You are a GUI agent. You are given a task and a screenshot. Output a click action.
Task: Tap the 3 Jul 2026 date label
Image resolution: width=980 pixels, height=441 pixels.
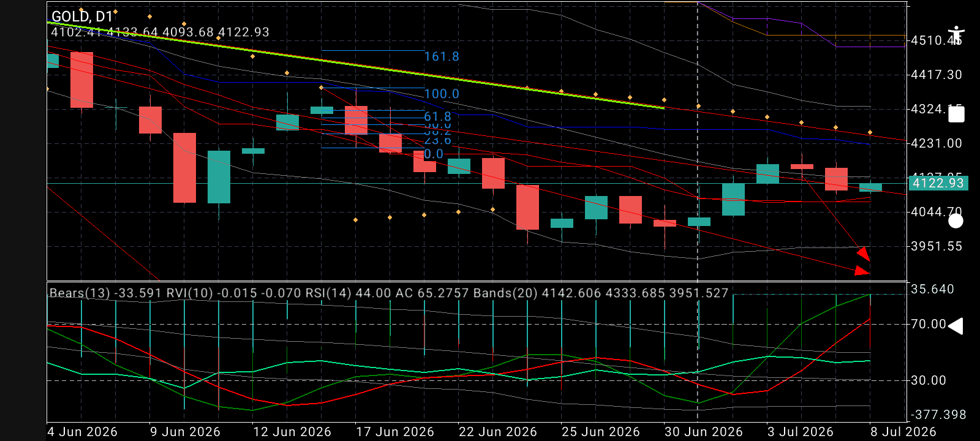click(x=801, y=432)
